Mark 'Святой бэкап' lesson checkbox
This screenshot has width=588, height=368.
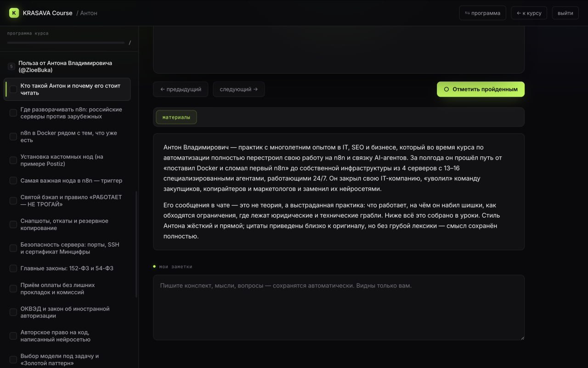tap(13, 201)
